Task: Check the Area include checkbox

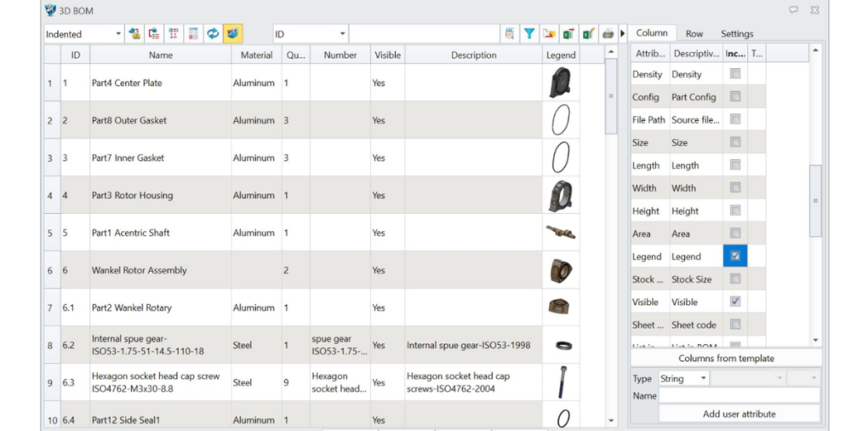Action: point(735,233)
